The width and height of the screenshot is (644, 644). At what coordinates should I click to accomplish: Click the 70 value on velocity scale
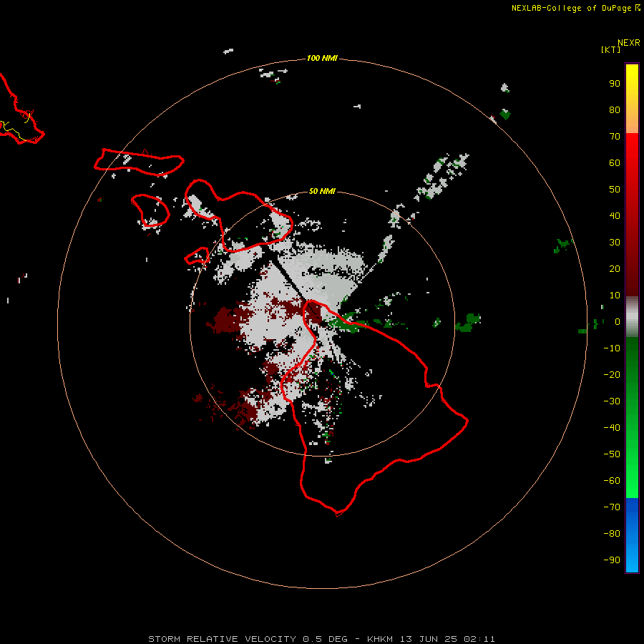615,137
